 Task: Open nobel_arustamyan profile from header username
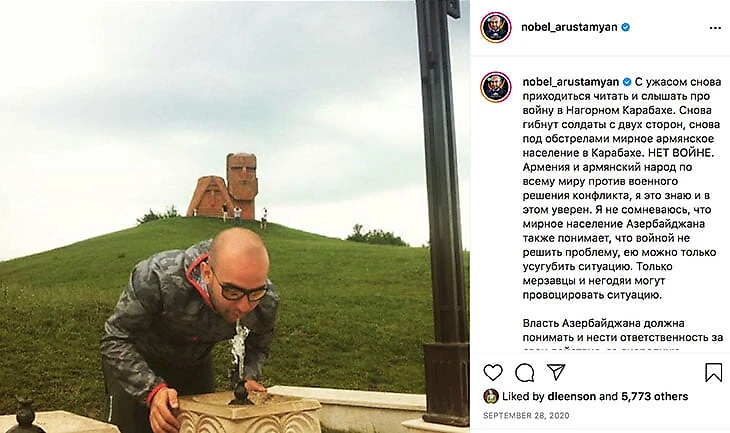(569, 27)
